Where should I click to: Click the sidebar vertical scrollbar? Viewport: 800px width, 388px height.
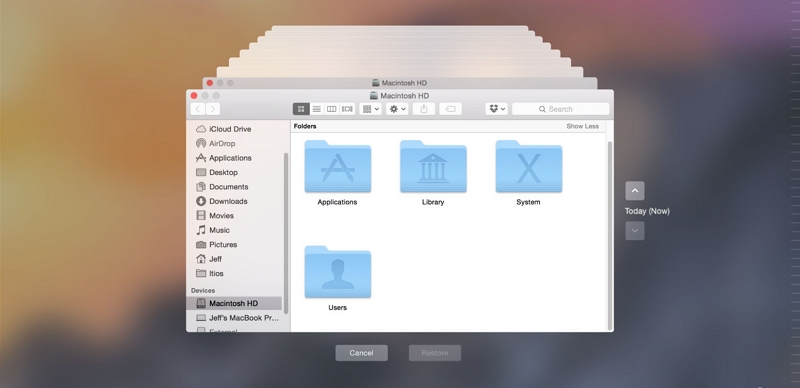[286, 232]
